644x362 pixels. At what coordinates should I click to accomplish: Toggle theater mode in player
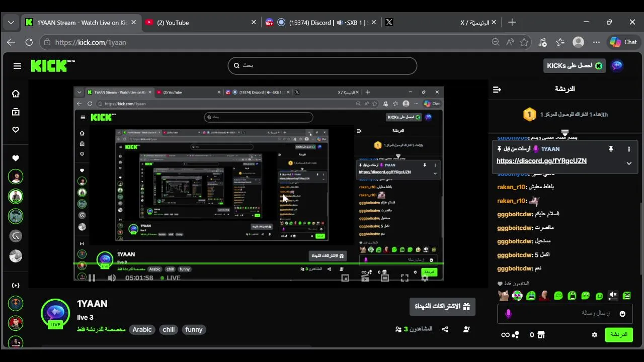pyautogui.click(x=385, y=278)
